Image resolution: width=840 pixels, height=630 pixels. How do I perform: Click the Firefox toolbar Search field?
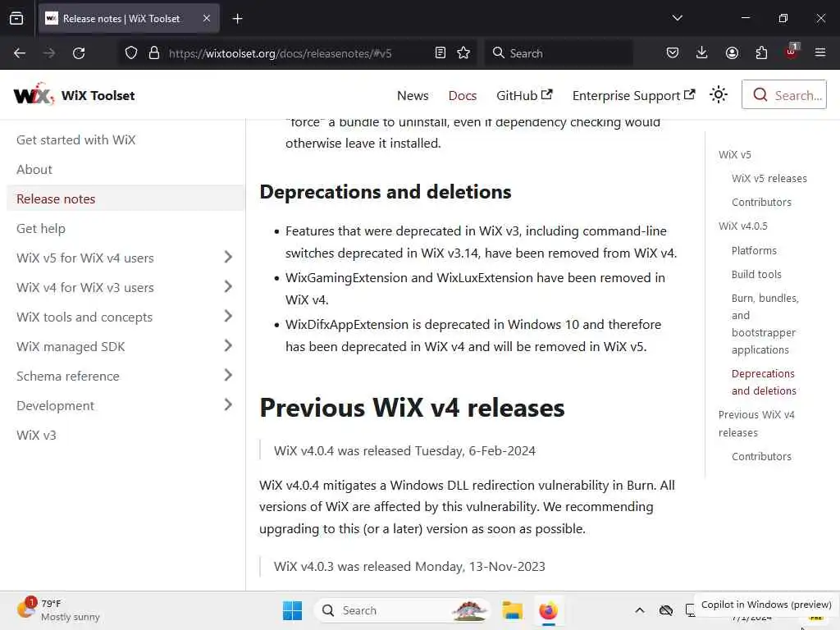[559, 53]
